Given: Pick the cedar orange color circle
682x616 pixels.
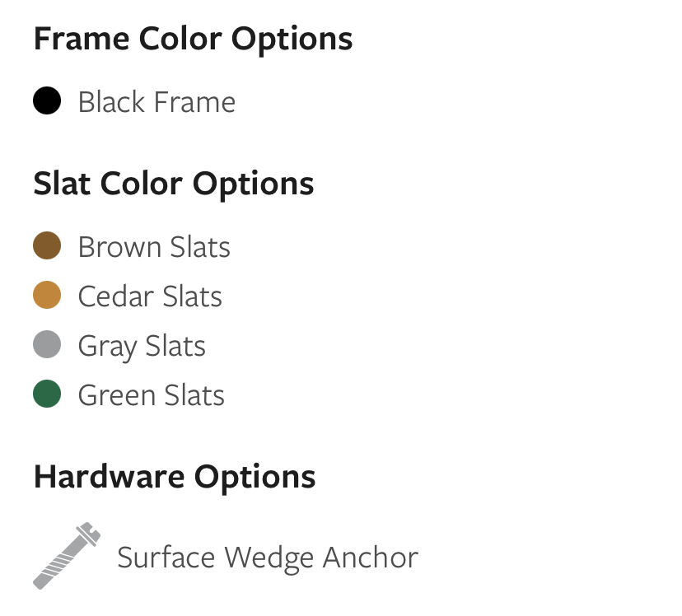Looking at the screenshot, I should tap(47, 295).
